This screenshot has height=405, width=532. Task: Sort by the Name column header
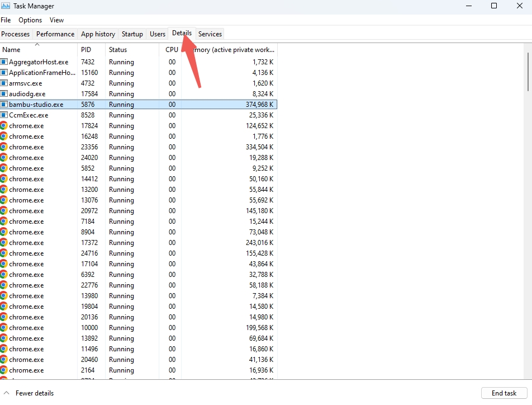pos(39,50)
